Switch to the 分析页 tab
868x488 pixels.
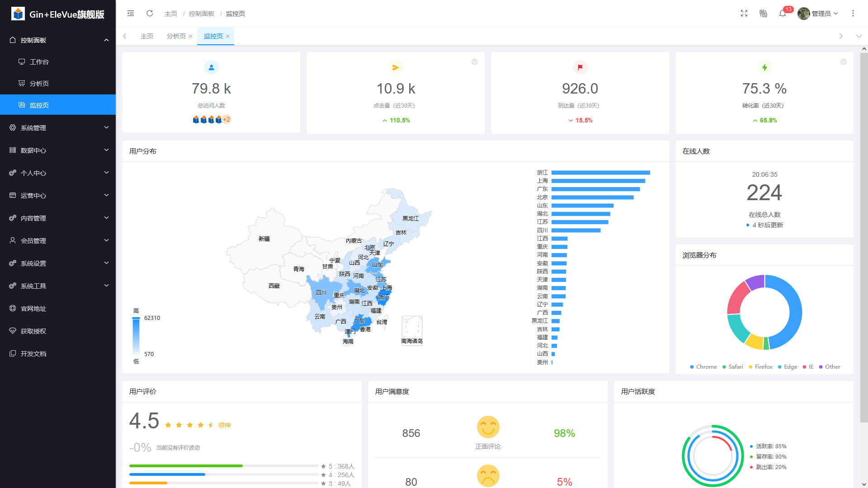point(176,36)
